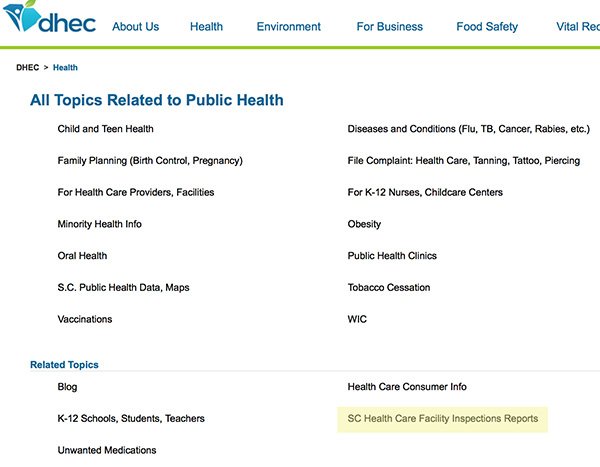
Task: Open the Health navigation menu
Action: 206,27
